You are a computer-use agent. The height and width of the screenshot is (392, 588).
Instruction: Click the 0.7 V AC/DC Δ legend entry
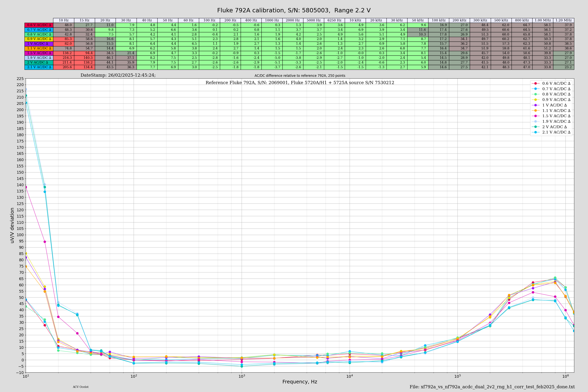point(551,89)
